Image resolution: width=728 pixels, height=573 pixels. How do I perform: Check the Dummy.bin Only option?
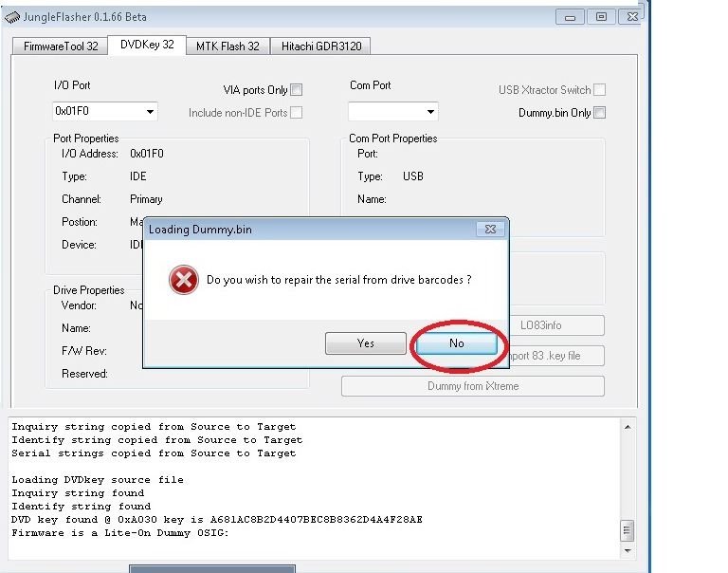click(599, 113)
